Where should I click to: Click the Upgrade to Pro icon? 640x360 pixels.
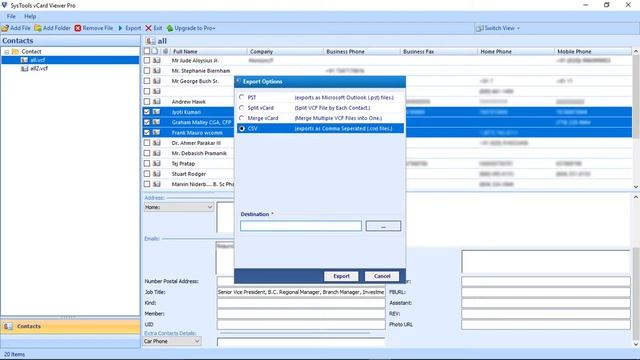(x=170, y=28)
